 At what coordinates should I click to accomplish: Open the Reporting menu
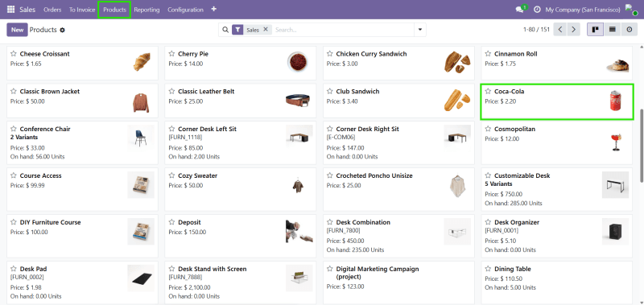[147, 10]
